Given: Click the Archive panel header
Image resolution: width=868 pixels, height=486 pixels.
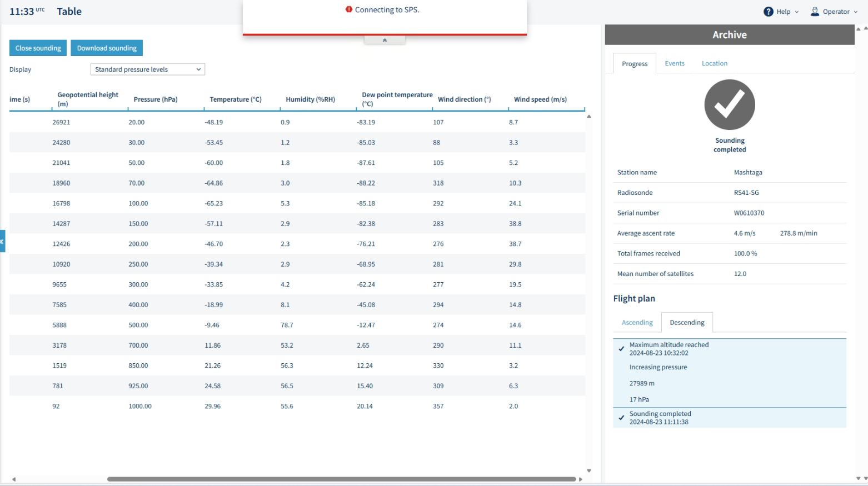Looking at the screenshot, I should (x=730, y=34).
